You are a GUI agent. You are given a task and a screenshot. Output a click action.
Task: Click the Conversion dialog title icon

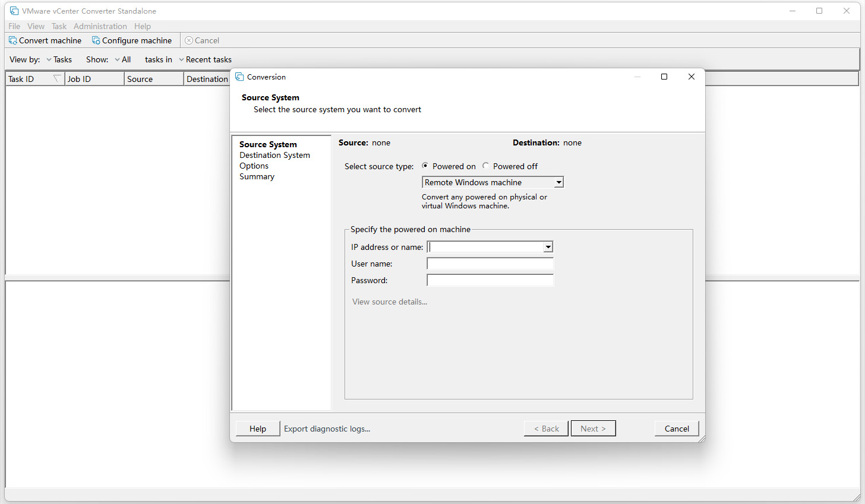[x=239, y=77]
